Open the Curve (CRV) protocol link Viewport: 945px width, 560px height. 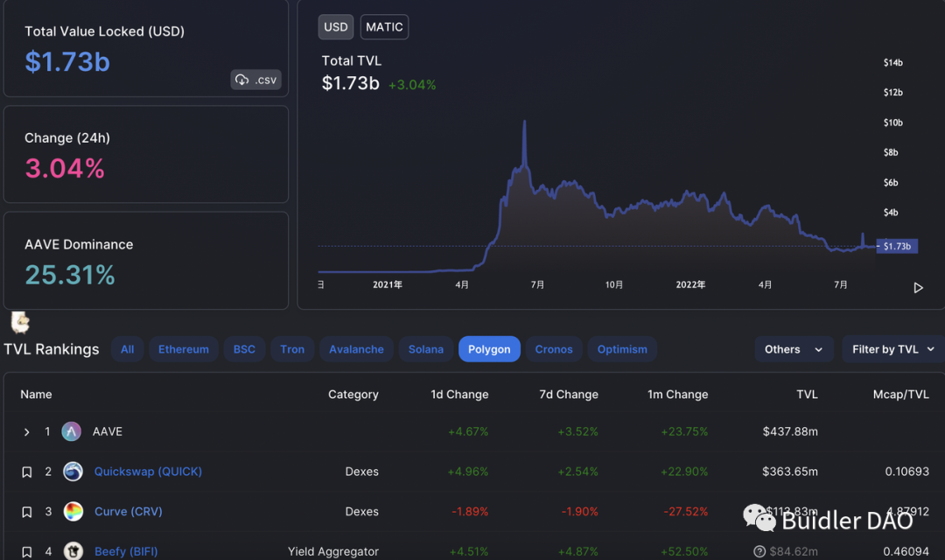click(129, 511)
